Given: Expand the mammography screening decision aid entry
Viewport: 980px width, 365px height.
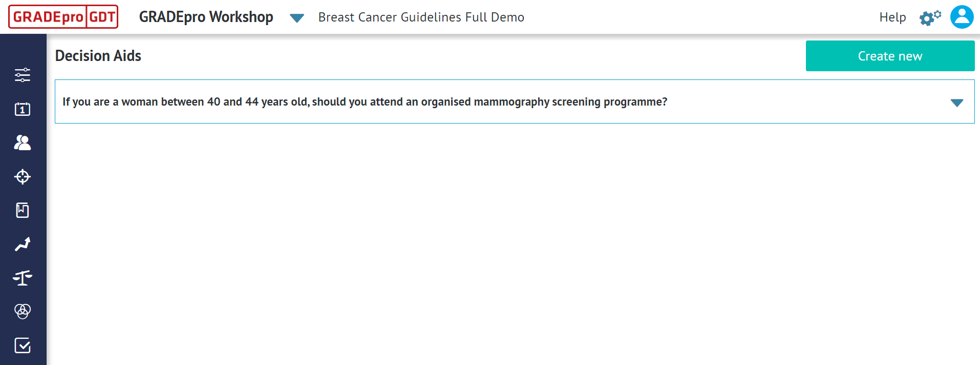Looking at the screenshot, I should 957,102.
